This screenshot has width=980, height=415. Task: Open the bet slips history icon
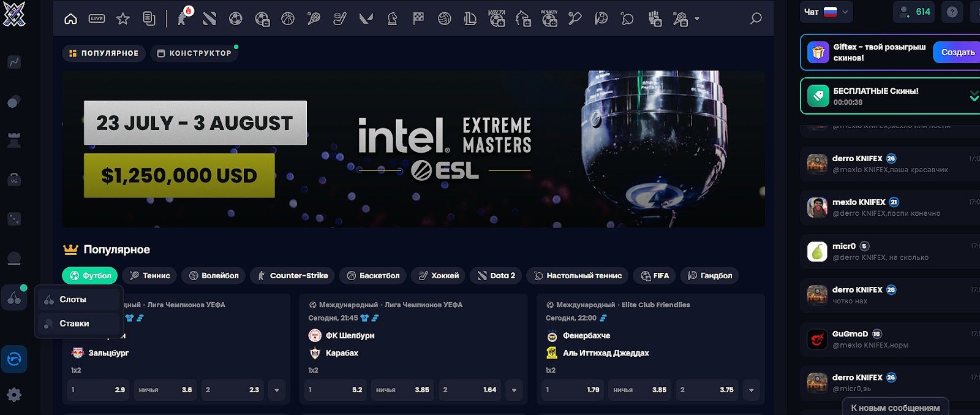click(x=149, y=19)
